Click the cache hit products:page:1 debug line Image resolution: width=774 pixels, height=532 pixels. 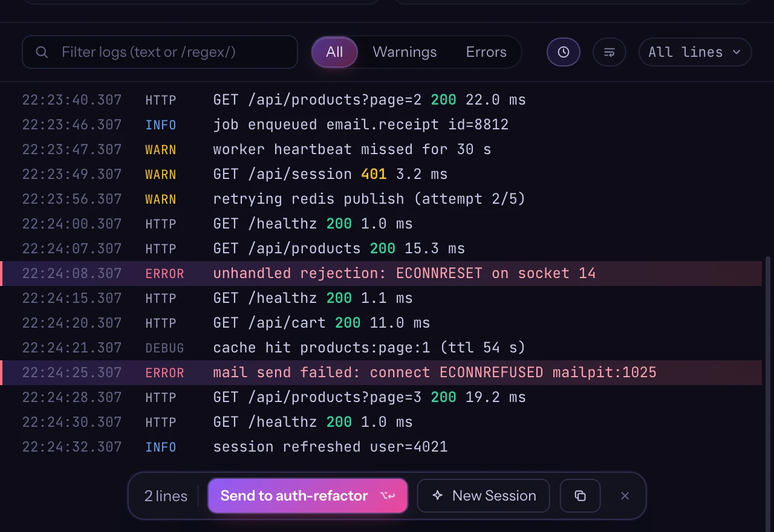[x=382, y=348]
